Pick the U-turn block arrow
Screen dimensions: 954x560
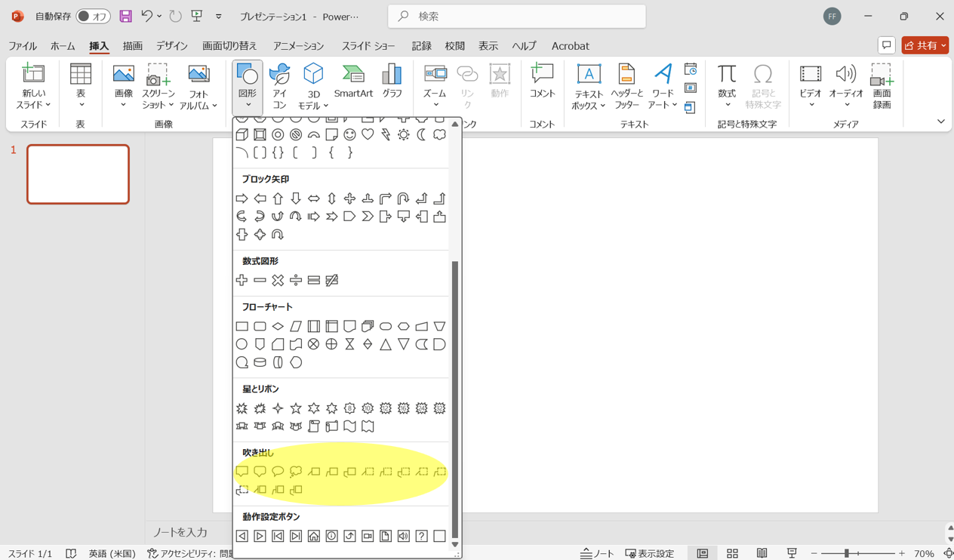(404, 198)
